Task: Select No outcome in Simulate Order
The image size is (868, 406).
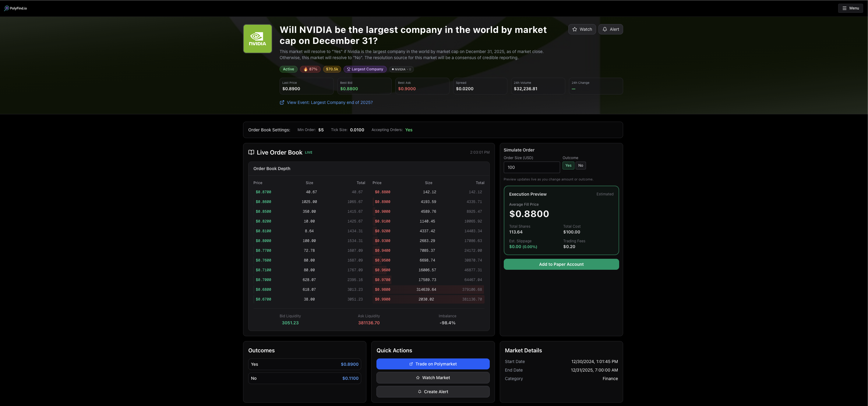Action: (x=580, y=166)
